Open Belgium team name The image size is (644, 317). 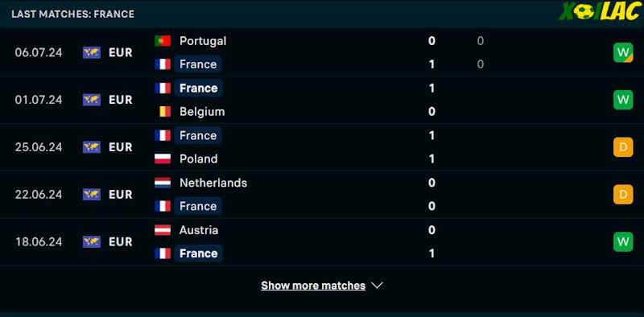202,112
